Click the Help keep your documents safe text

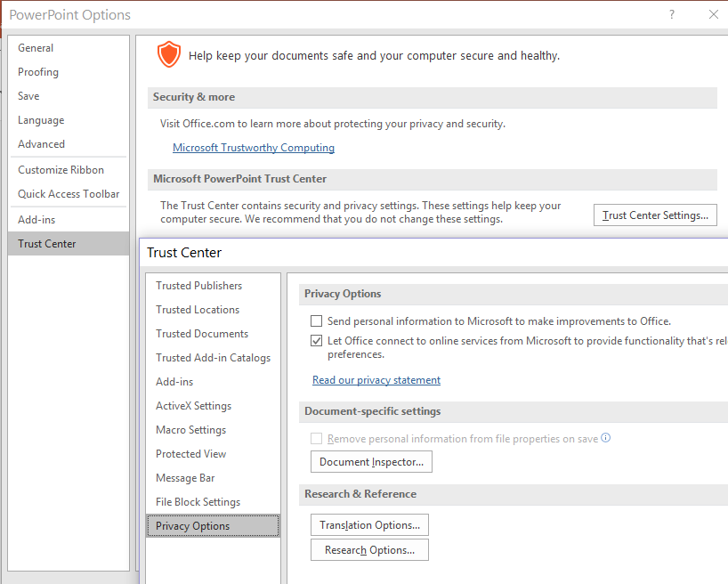pos(374,56)
